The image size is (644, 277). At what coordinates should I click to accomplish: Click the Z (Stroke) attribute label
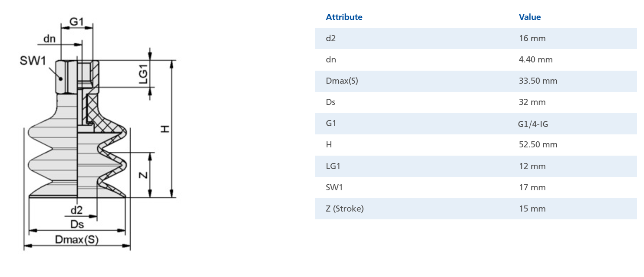345,209
